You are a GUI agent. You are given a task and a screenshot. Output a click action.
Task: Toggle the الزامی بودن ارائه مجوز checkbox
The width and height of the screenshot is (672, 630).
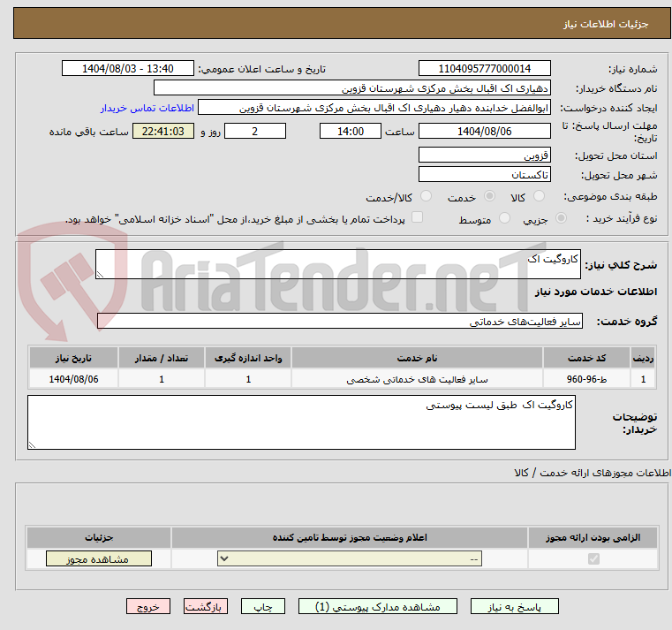[x=593, y=558]
